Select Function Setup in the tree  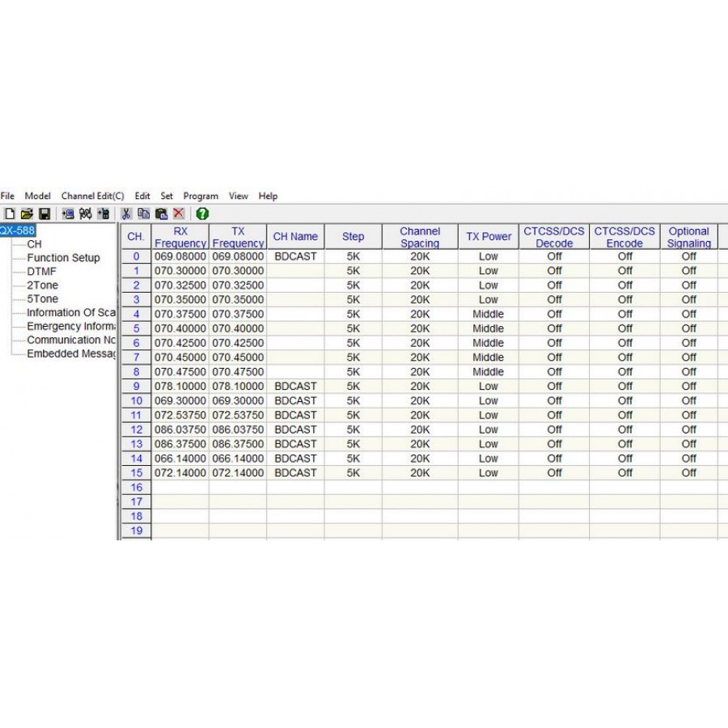[63, 258]
